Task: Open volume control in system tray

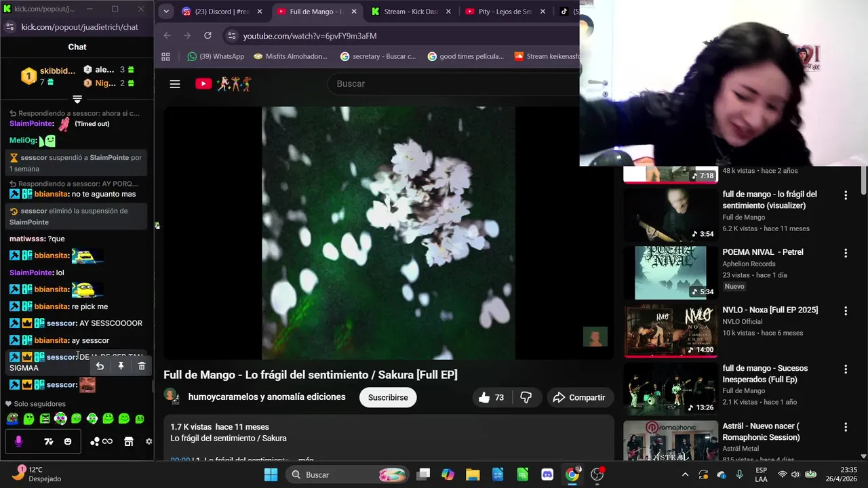Action: pos(795,474)
